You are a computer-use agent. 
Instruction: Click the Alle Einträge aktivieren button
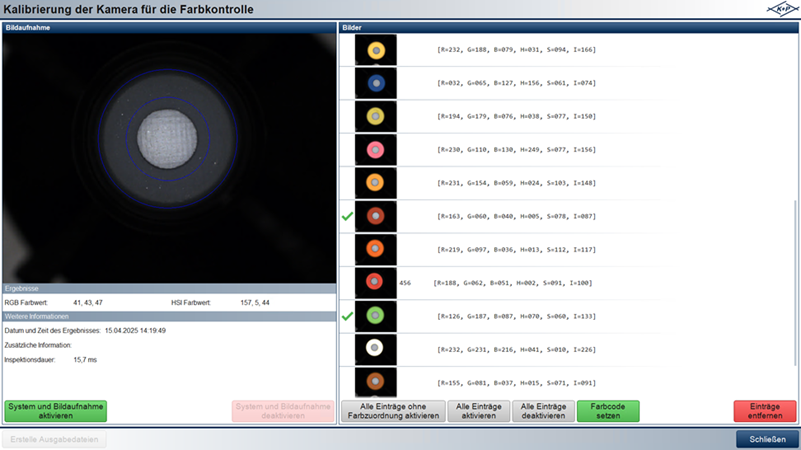coord(479,411)
